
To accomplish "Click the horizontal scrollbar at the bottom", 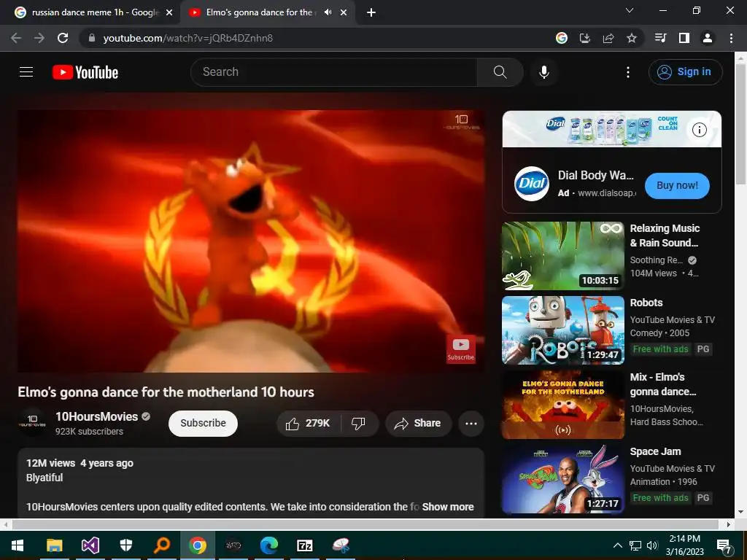I will (x=365, y=524).
